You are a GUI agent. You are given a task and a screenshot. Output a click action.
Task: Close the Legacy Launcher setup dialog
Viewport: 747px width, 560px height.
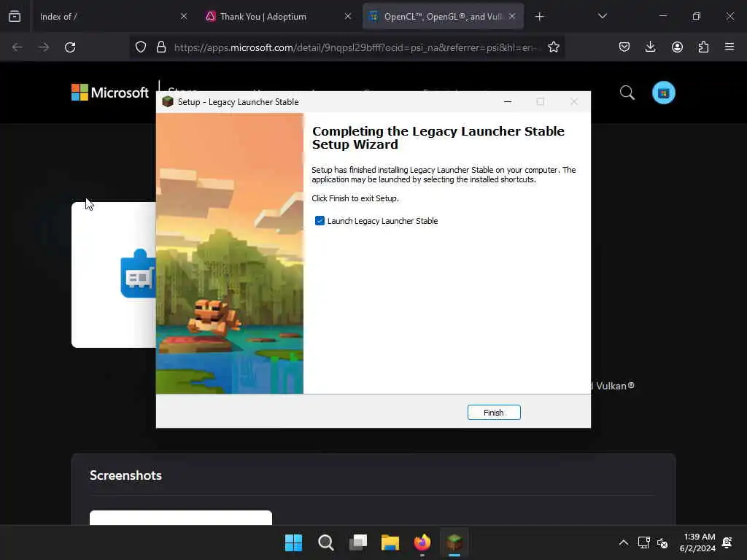(574, 102)
